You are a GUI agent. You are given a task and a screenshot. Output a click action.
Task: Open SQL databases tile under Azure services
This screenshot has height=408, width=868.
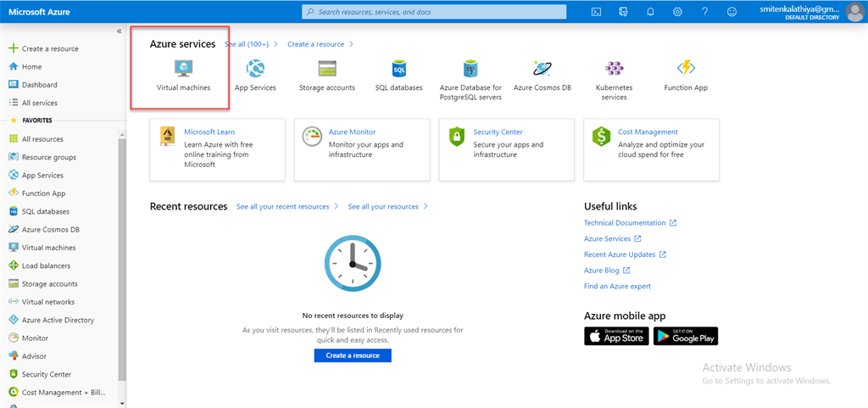coord(399,75)
